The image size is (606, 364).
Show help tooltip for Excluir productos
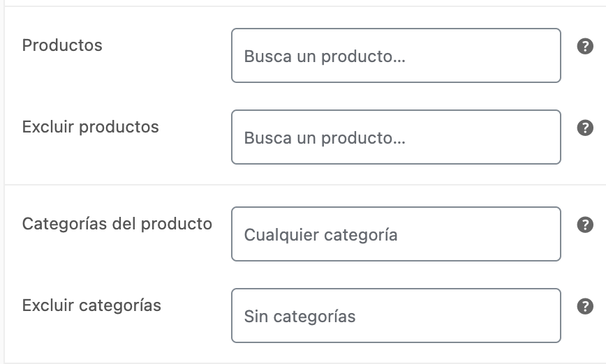(x=585, y=128)
